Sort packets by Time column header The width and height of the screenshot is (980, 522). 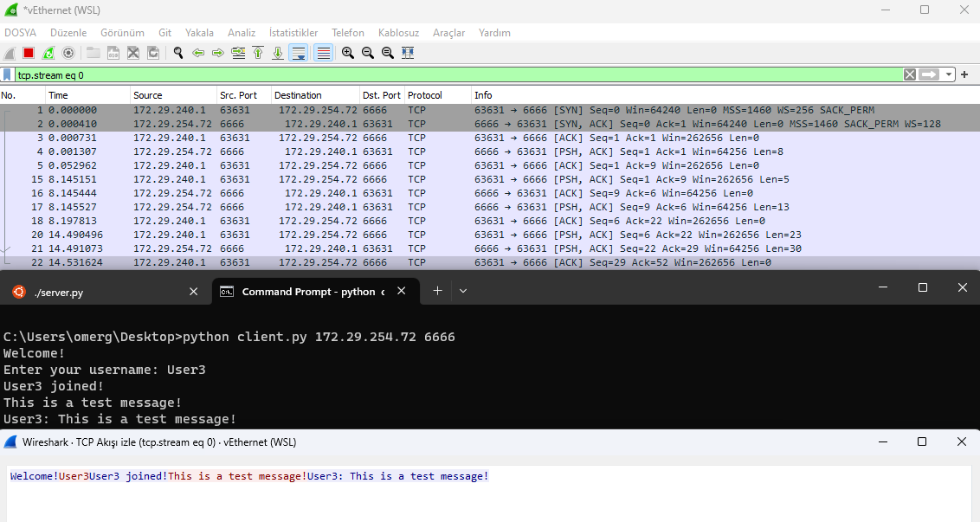(87, 95)
